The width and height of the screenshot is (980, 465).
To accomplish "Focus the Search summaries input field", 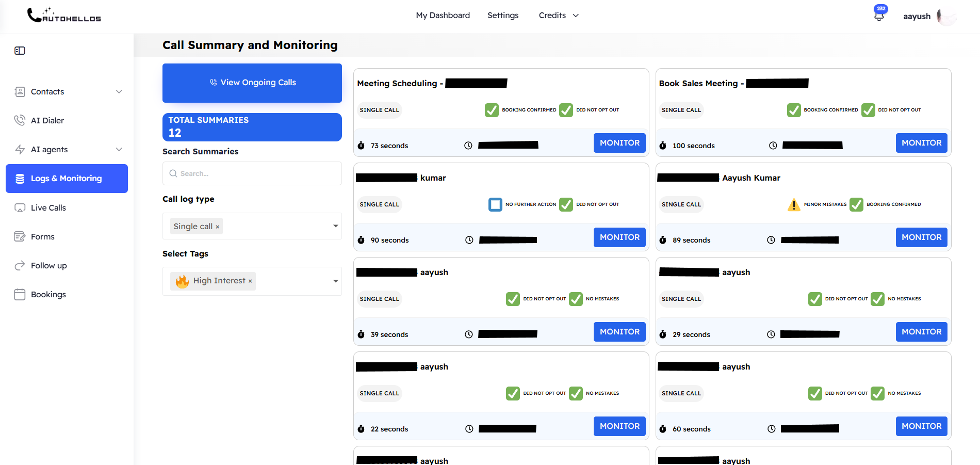I will 252,173.
